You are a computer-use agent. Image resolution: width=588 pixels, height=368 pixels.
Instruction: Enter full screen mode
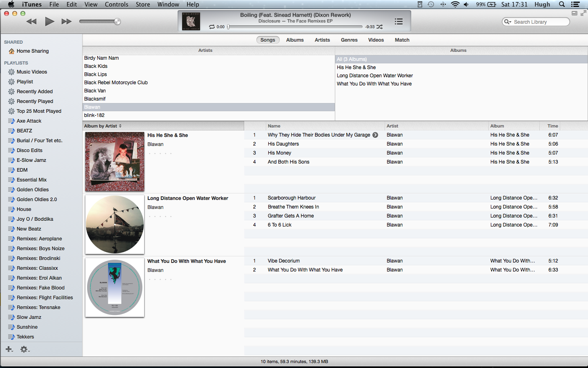click(x=583, y=13)
